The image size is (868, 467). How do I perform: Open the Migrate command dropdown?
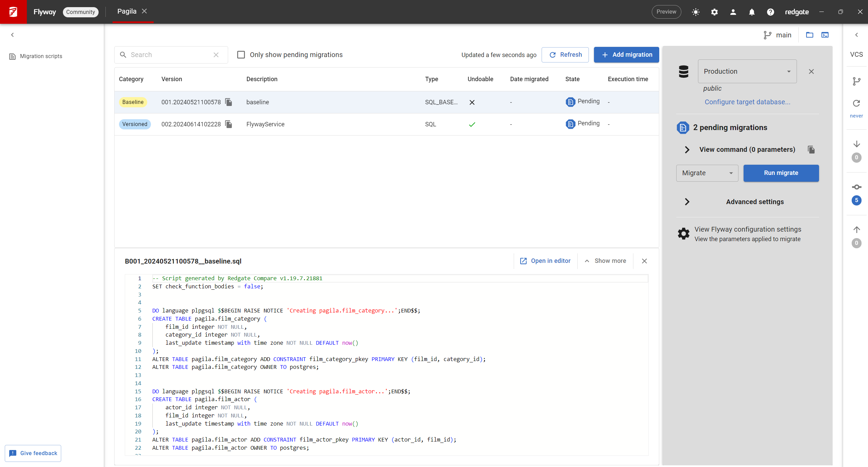707,173
